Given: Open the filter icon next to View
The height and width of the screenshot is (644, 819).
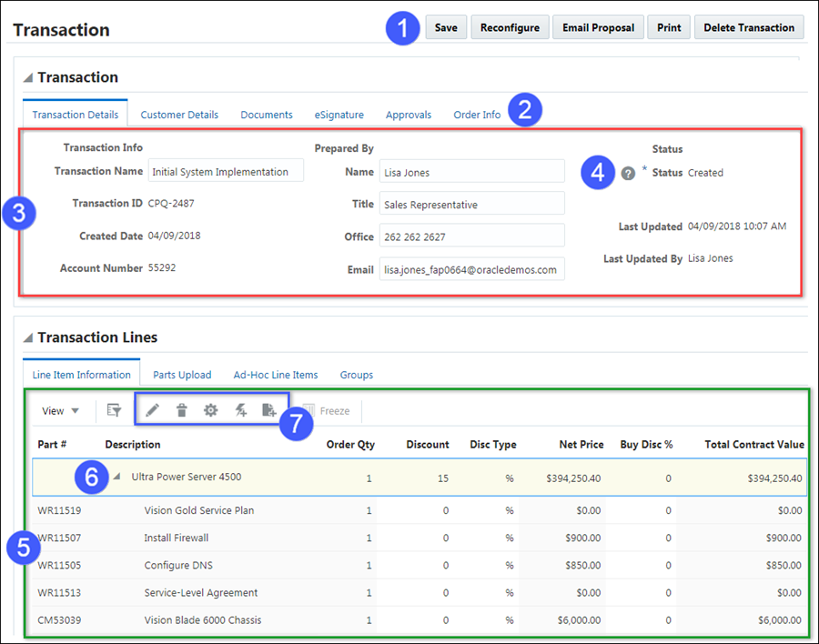Looking at the screenshot, I should pos(114,410).
